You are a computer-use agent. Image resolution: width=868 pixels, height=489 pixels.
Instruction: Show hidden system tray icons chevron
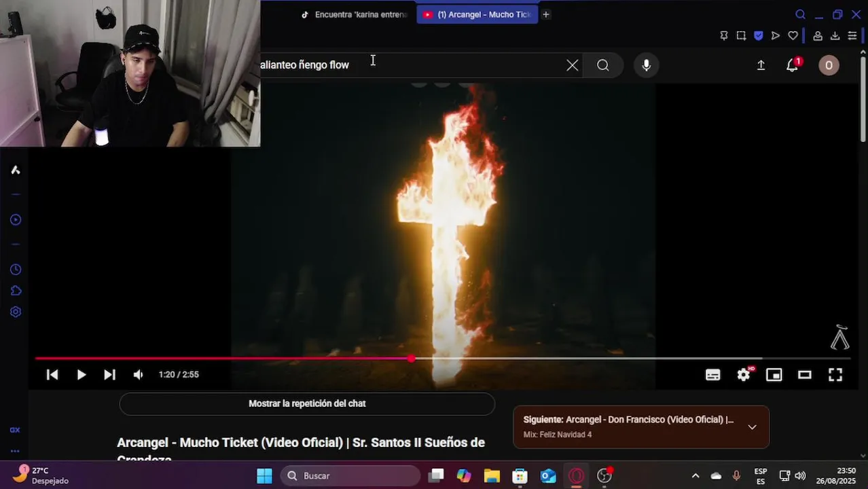point(695,476)
